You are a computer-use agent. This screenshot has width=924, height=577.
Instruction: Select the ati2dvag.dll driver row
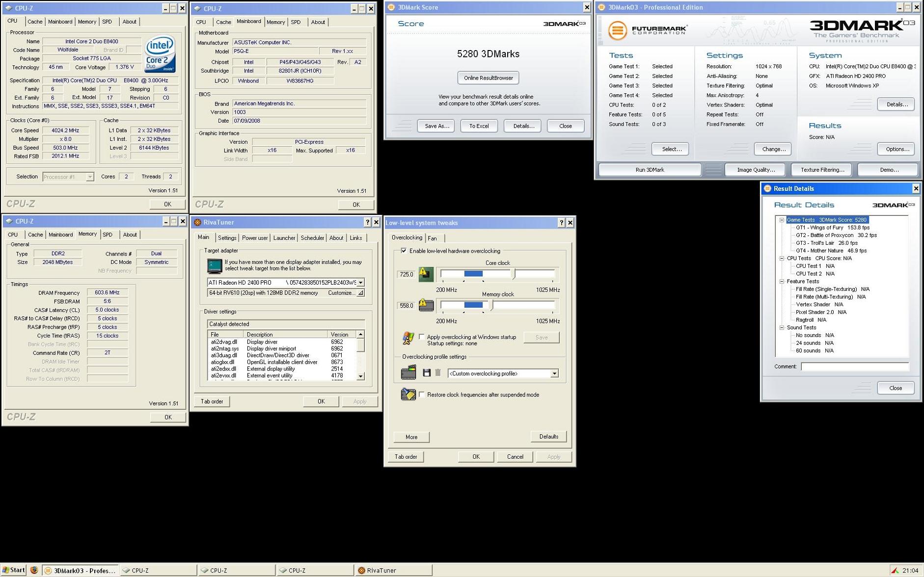(x=281, y=342)
